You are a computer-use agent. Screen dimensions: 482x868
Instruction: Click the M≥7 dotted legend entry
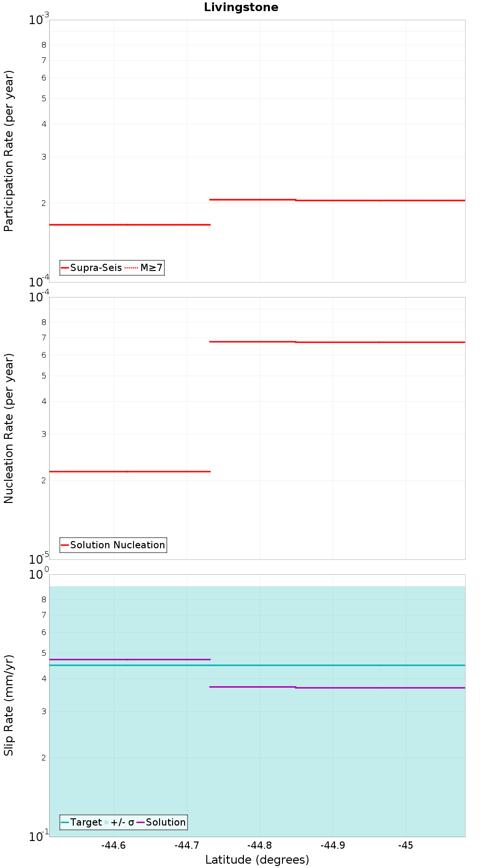point(144,268)
